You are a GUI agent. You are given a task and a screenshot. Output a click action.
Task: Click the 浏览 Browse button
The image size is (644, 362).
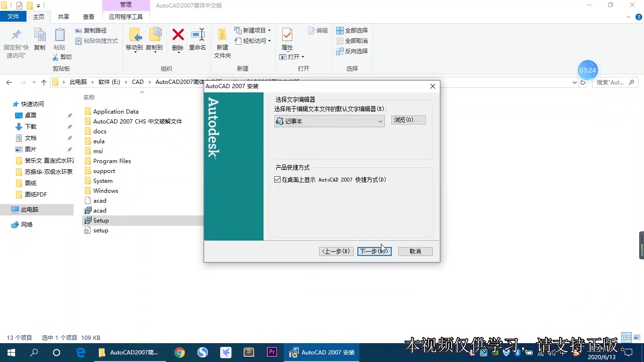408,120
